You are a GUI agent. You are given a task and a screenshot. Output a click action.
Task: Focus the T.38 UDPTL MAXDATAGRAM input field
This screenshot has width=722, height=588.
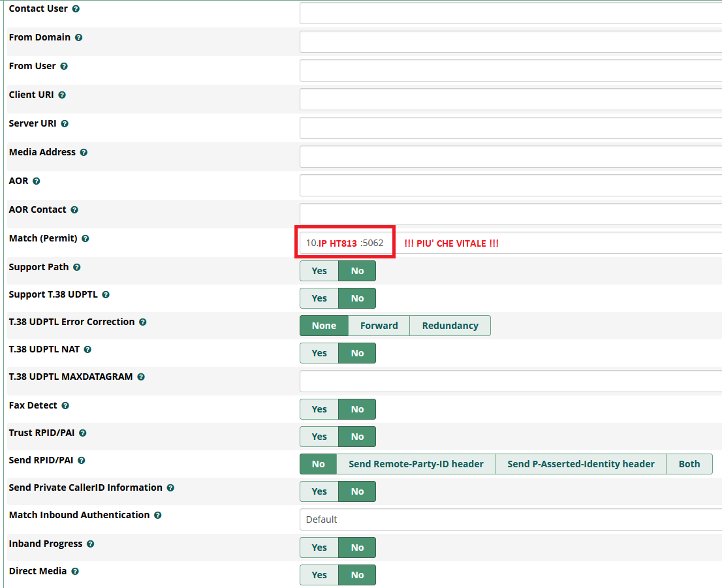(x=510, y=381)
